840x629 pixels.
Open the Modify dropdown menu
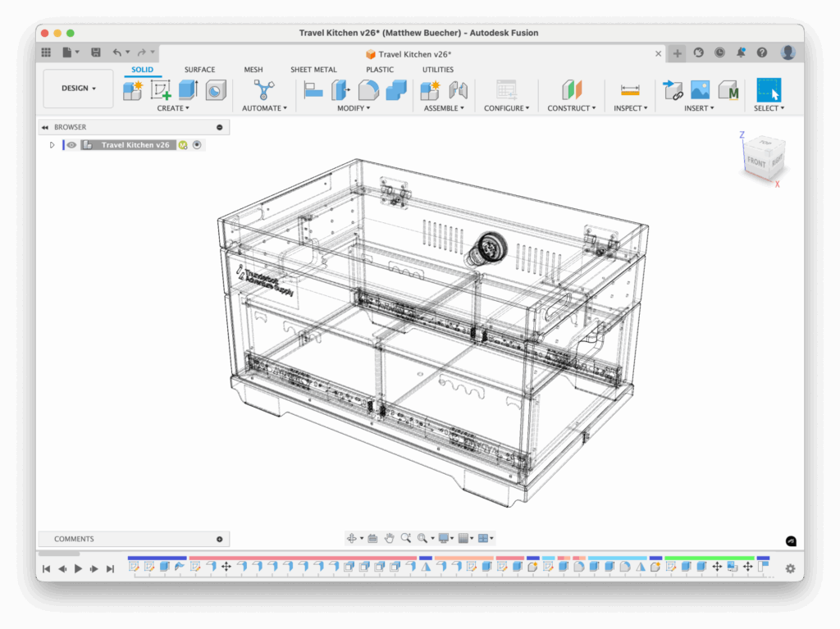(x=354, y=108)
